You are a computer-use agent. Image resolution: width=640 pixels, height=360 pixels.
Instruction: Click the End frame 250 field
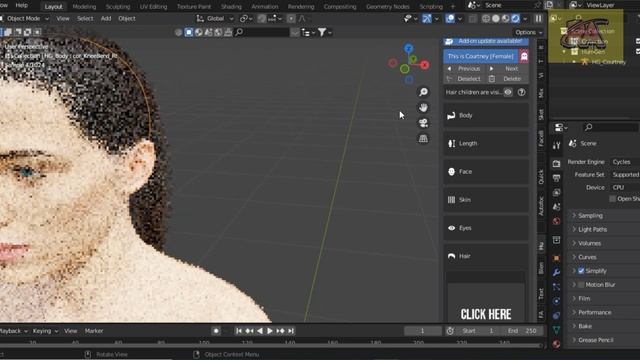[x=523, y=331]
